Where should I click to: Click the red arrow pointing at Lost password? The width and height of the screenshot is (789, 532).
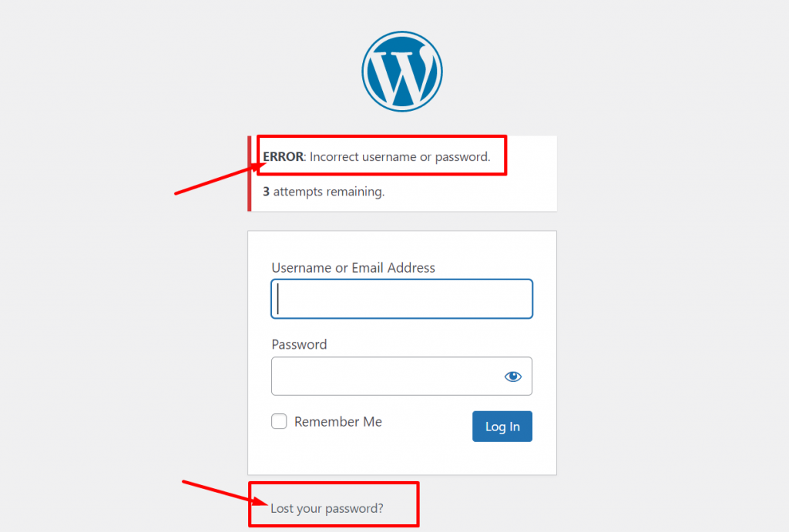[x=226, y=493]
